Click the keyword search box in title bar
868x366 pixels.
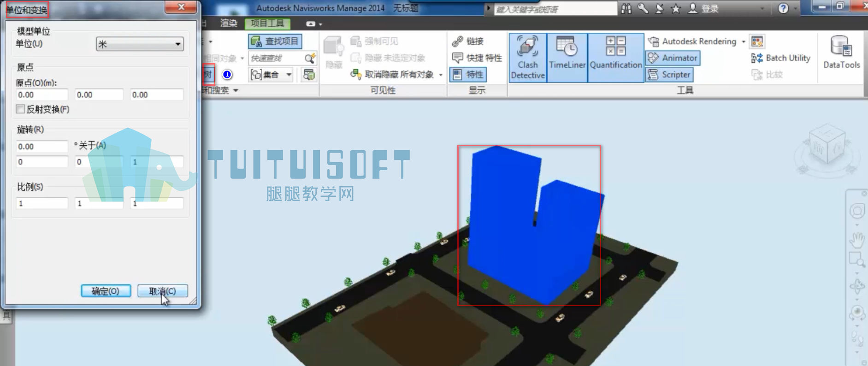coord(555,9)
